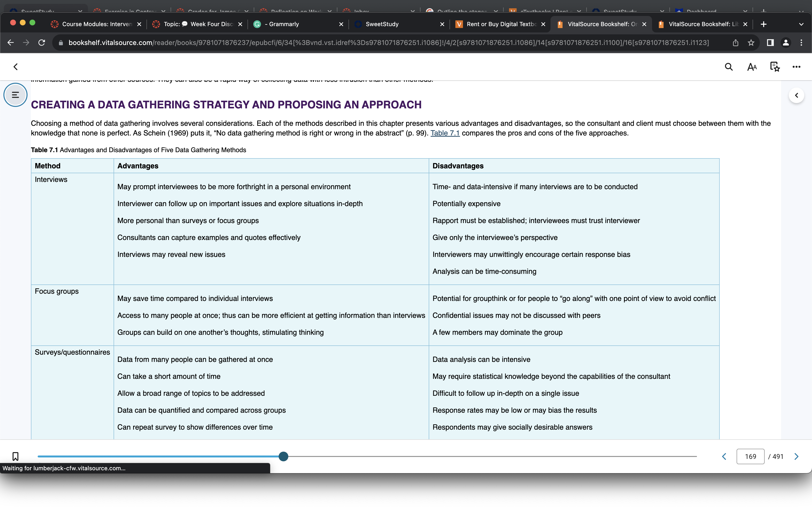812x508 pixels.
Task: Go to the next book page
Action: [x=796, y=456]
